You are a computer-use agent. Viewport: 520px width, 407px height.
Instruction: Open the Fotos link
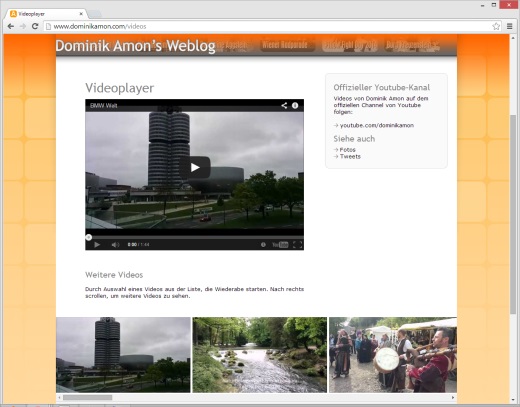tap(347, 150)
